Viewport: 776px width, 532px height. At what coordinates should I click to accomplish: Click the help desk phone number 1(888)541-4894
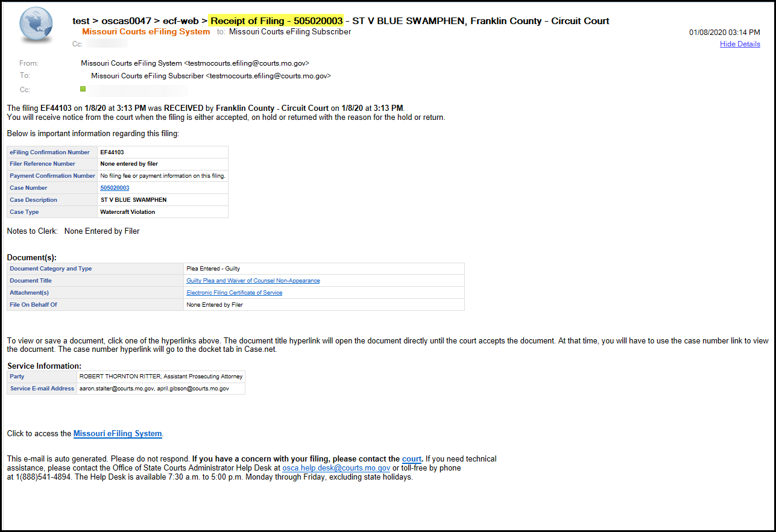tap(42, 477)
